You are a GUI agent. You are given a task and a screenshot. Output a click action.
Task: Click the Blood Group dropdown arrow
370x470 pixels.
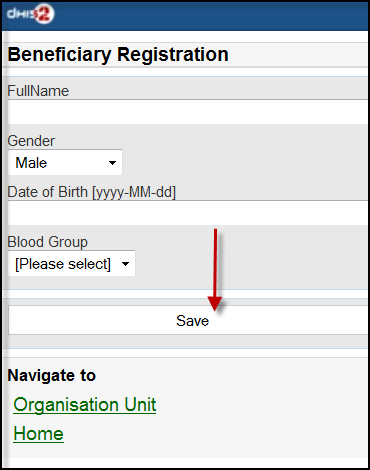[125, 264]
